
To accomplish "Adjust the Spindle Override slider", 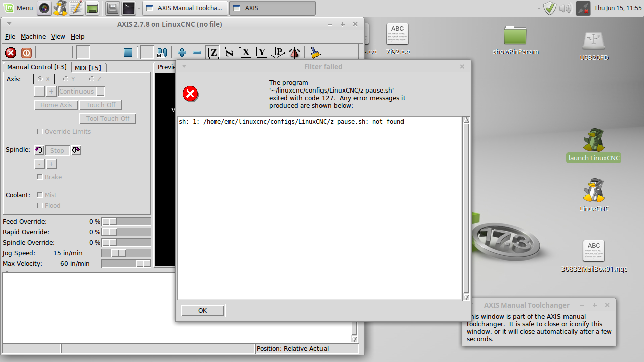I will pyautogui.click(x=126, y=242).
